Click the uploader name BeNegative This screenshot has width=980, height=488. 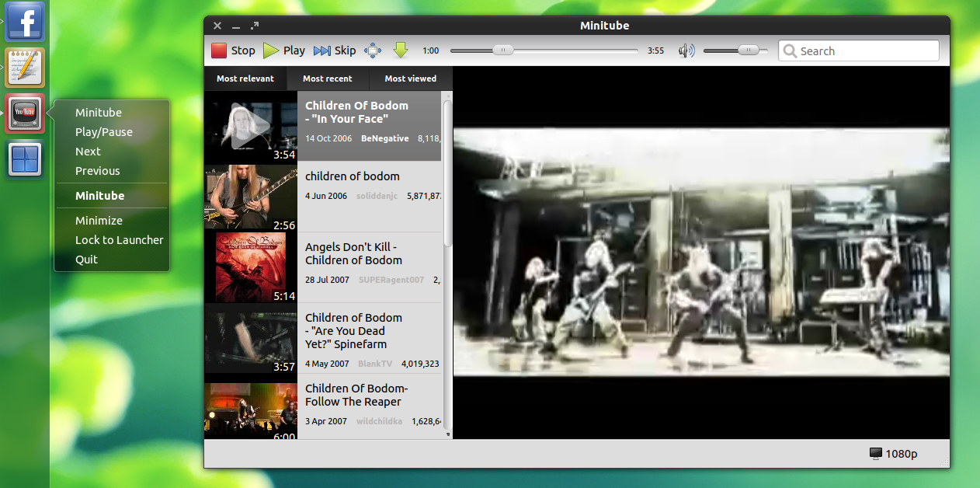(x=385, y=138)
